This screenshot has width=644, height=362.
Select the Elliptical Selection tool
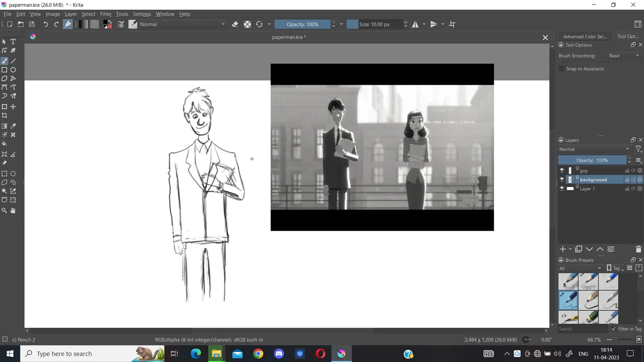click(13, 173)
